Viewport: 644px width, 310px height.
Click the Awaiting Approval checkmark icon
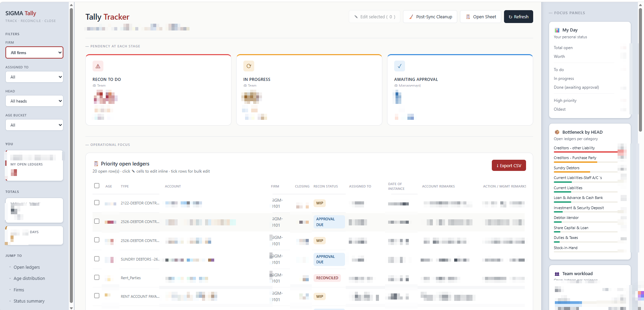[x=400, y=66]
